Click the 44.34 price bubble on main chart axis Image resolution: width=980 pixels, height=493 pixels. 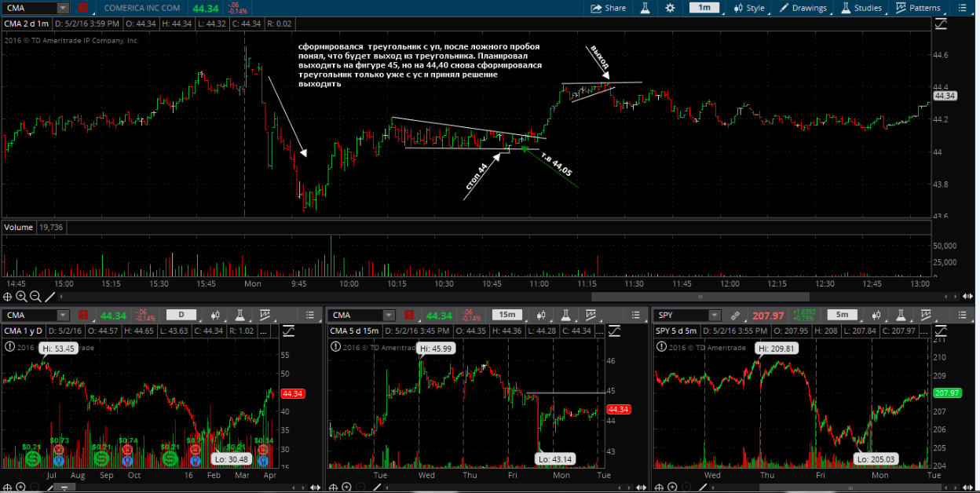click(945, 96)
